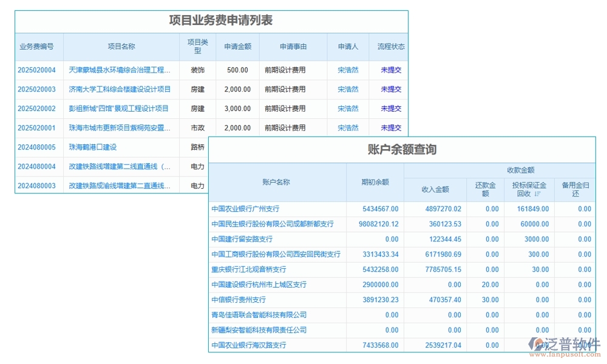Click the 项目业务费申请列表 title bar
607x364 pixels.
[221, 19]
